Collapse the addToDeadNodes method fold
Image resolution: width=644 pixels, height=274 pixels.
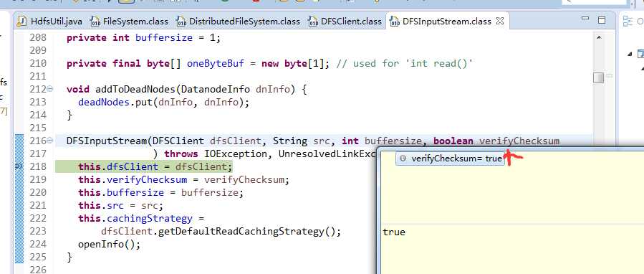49,89
